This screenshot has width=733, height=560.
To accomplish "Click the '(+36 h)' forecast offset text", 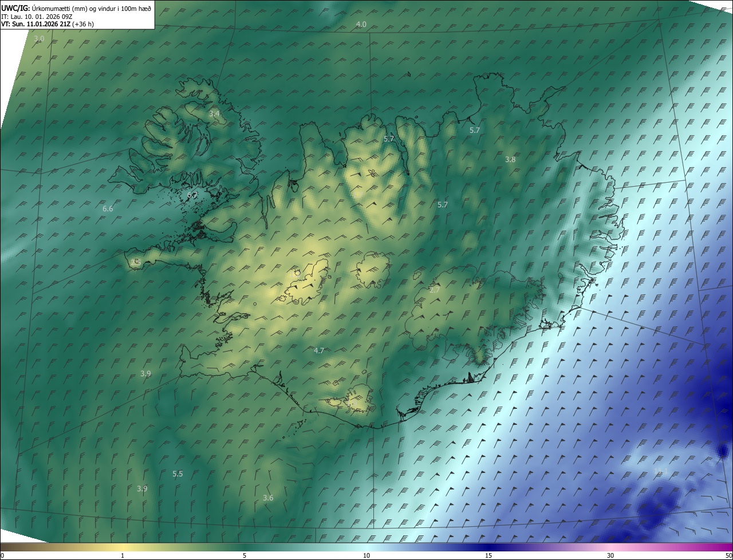I will [84, 25].
